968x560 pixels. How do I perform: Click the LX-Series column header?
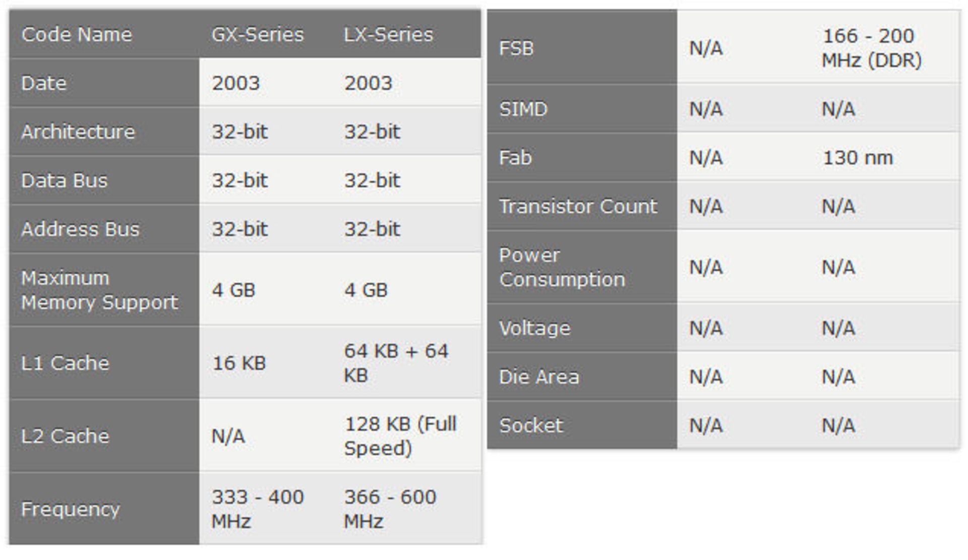click(388, 35)
